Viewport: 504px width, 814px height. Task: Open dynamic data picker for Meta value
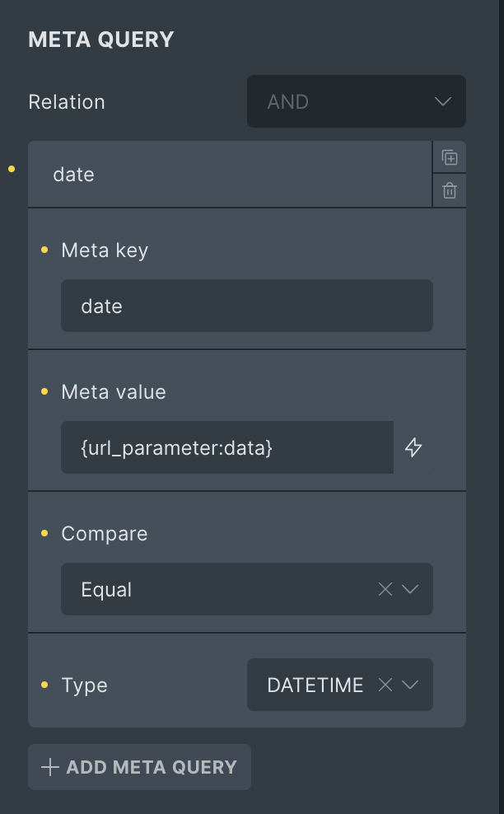[413, 447]
